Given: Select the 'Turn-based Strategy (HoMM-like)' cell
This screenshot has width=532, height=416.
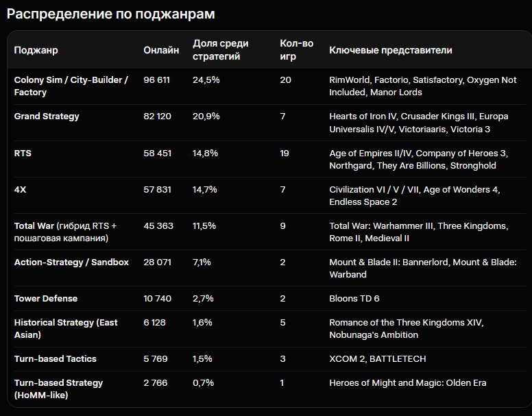Looking at the screenshot, I should coord(58,389).
